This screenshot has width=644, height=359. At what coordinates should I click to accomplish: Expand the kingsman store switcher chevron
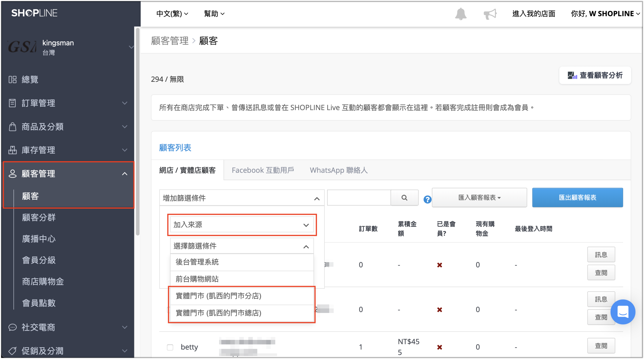(131, 47)
